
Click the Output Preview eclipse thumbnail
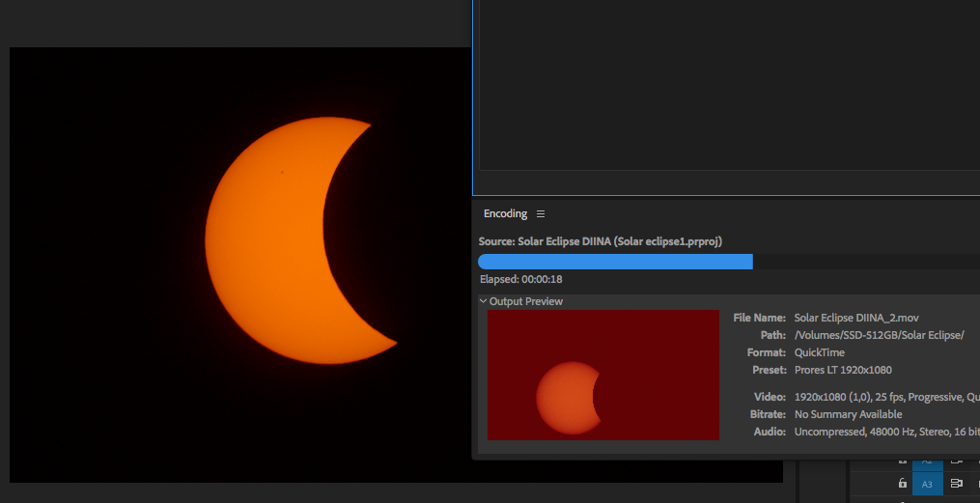pos(603,375)
